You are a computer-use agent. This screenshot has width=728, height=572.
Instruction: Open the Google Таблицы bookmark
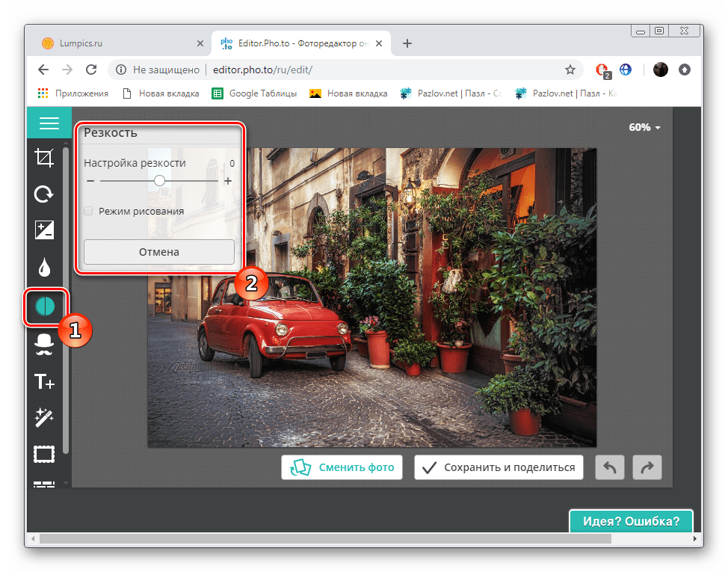coord(254,93)
